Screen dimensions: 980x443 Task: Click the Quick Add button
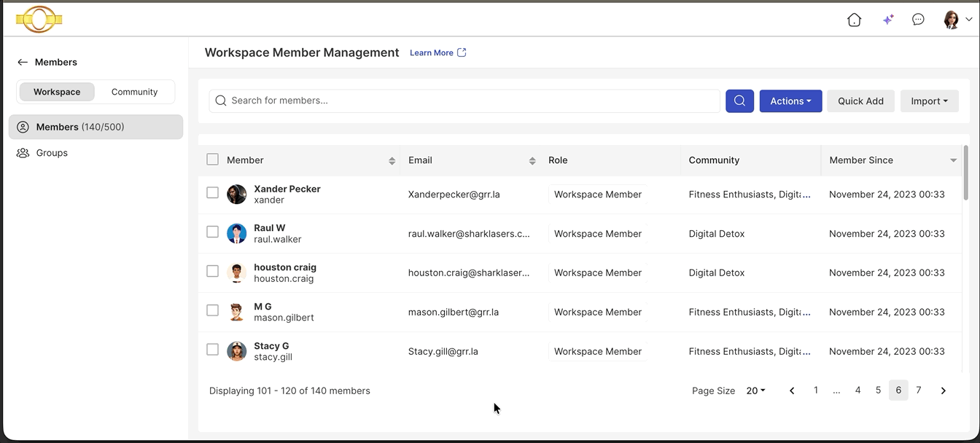[x=860, y=101]
